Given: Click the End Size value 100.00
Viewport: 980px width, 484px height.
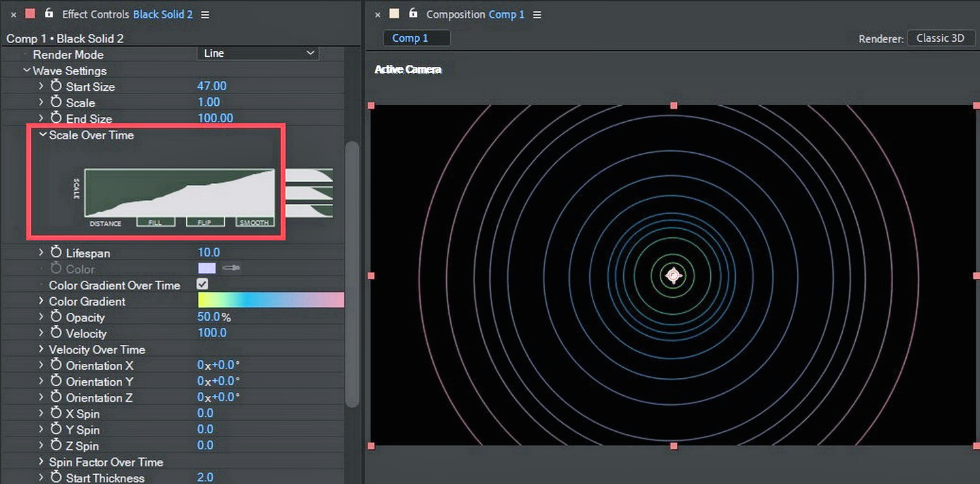Looking at the screenshot, I should click(x=216, y=118).
